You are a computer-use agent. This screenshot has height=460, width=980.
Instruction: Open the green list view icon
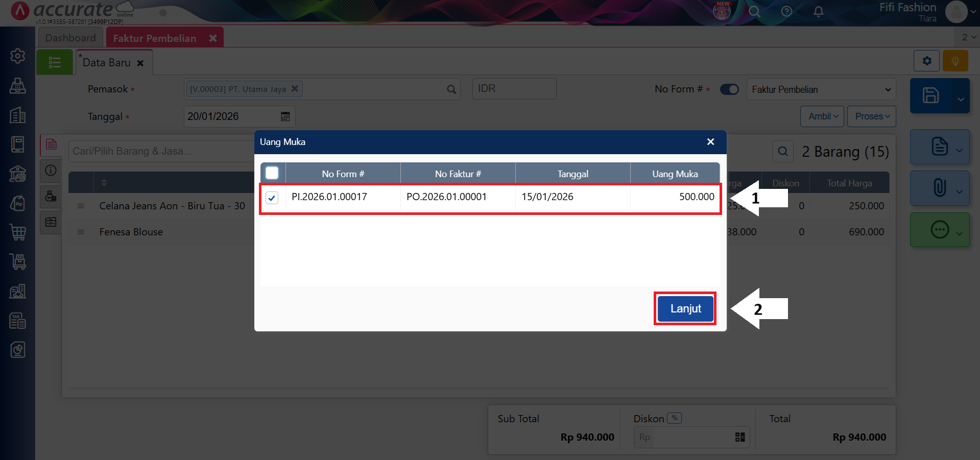tap(55, 63)
